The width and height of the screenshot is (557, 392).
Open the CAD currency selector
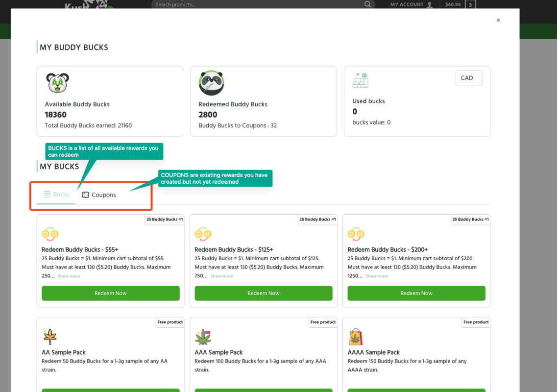[x=468, y=78]
